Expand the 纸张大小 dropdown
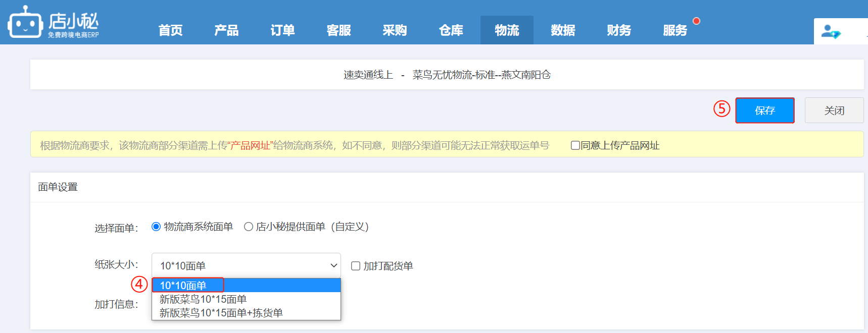Viewport: 868px width, 333px height. pos(246,265)
